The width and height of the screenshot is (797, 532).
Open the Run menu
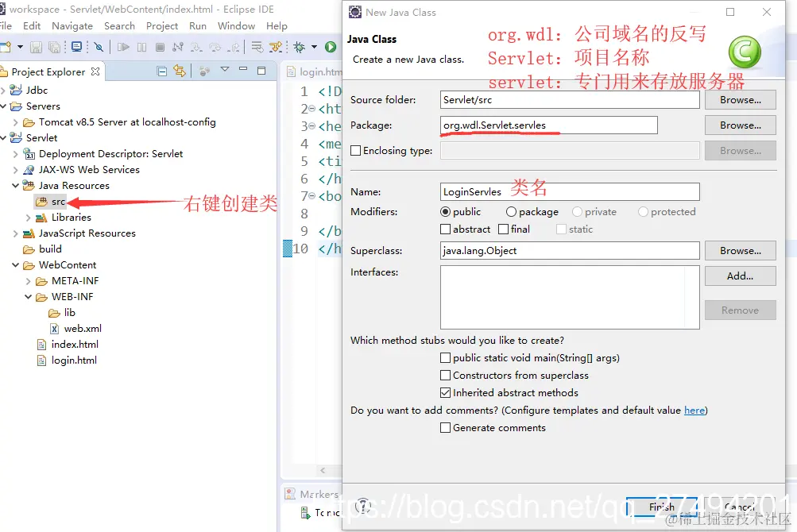(198, 26)
